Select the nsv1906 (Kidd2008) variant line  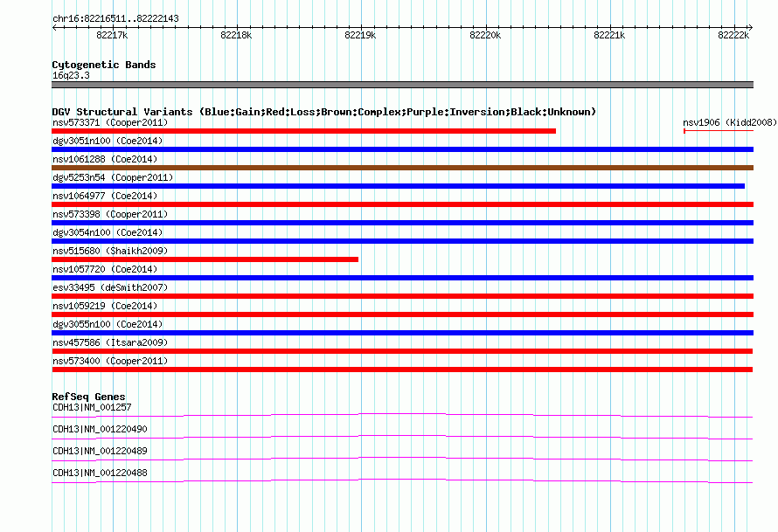[x=719, y=131]
